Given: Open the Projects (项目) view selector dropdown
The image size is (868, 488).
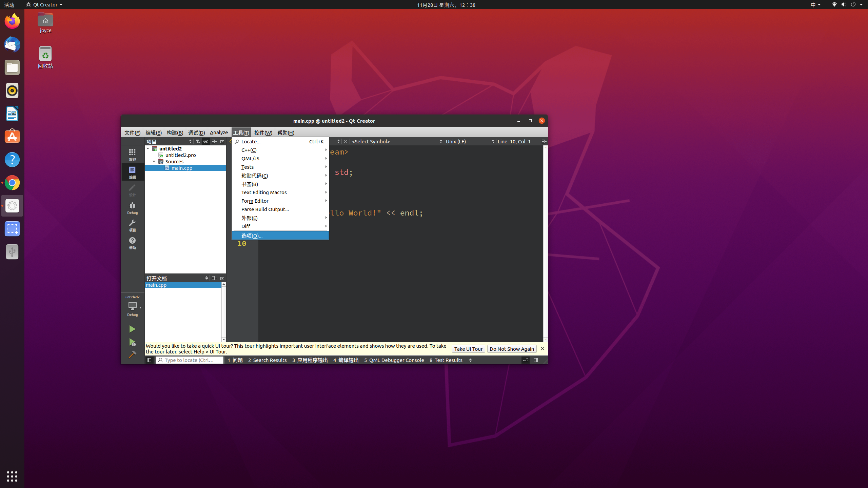Looking at the screenshot, I should [169, 141].
